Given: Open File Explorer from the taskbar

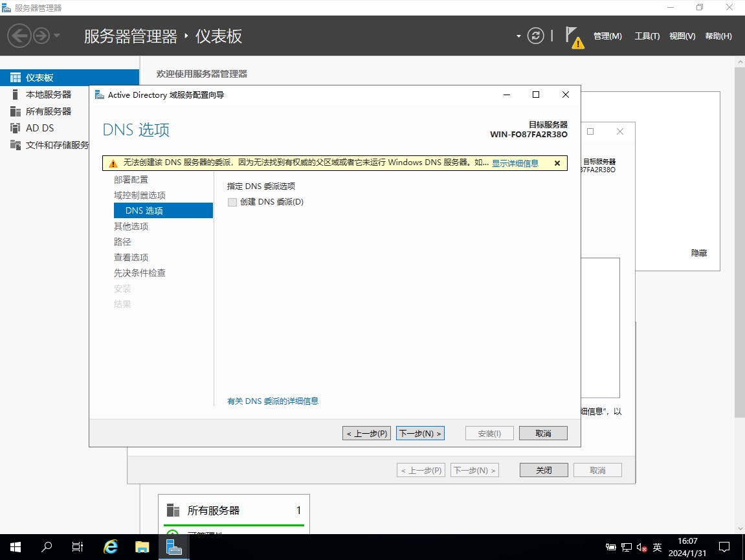Looking at the screenshot, I should tap(142, 547).
